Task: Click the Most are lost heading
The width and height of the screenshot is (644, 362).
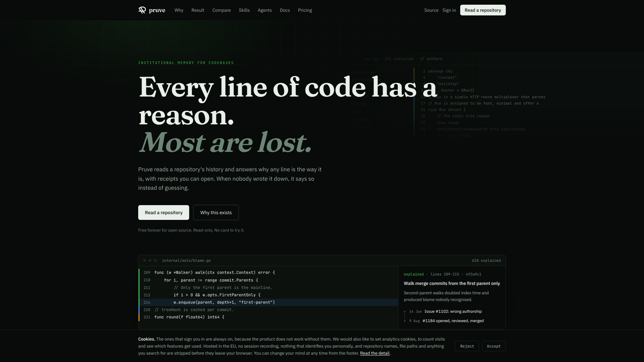Action: [225, 142]
